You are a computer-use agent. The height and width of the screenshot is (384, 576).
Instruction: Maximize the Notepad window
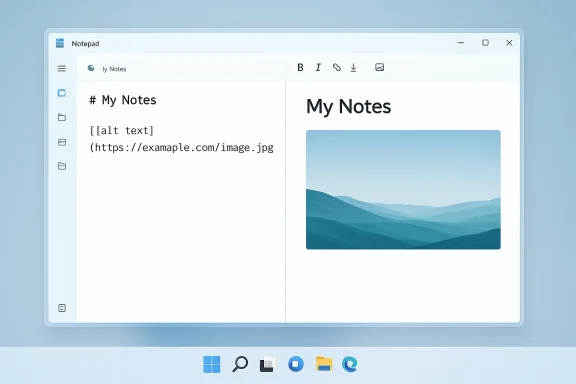pyautogui.click(x=485, y=43)
